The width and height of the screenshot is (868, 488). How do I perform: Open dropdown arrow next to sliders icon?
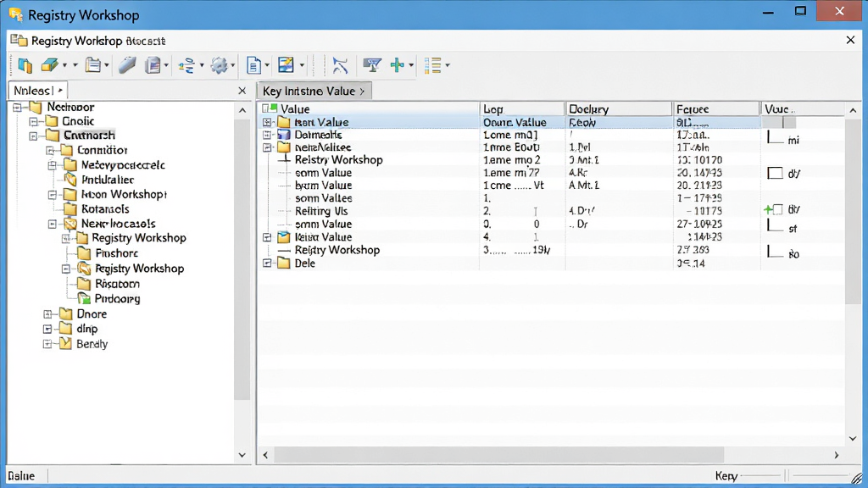point(202,66)
